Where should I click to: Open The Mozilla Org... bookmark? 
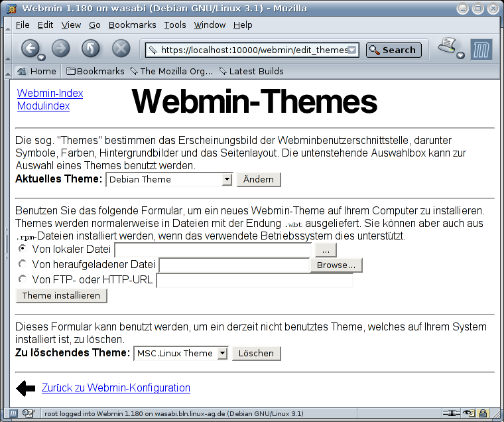(x=171, y=71)
